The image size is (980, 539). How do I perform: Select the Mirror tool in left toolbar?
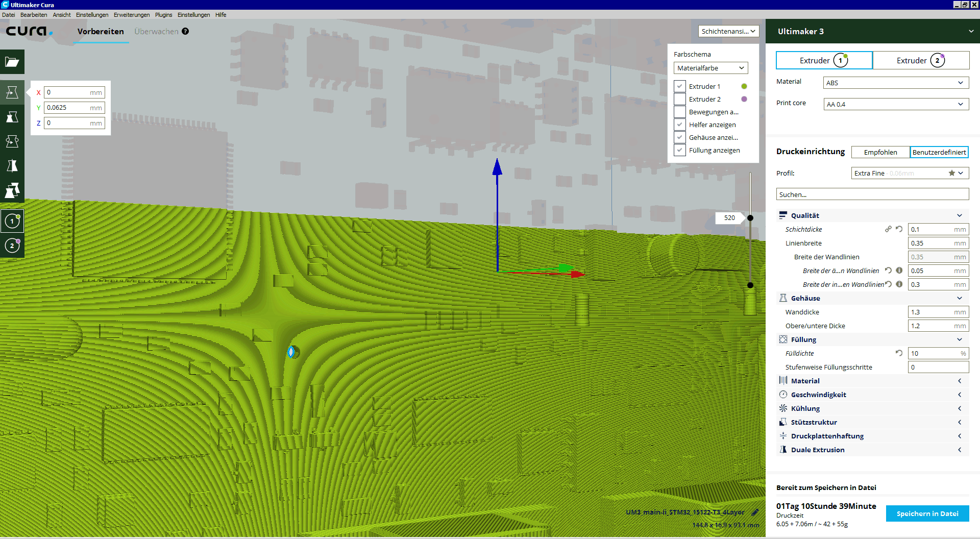tap(12, 166)
